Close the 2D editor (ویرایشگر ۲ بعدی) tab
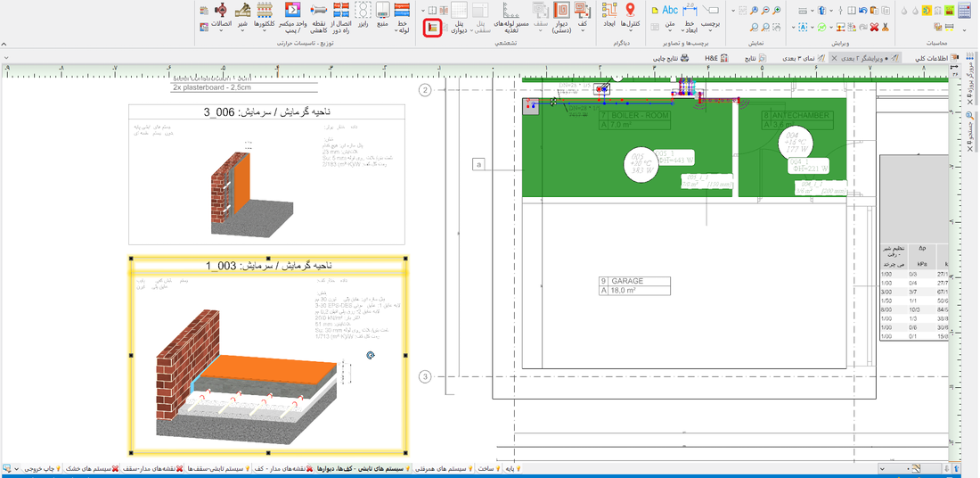The height and width of the screenshot is (478, 980). [834, 58]
